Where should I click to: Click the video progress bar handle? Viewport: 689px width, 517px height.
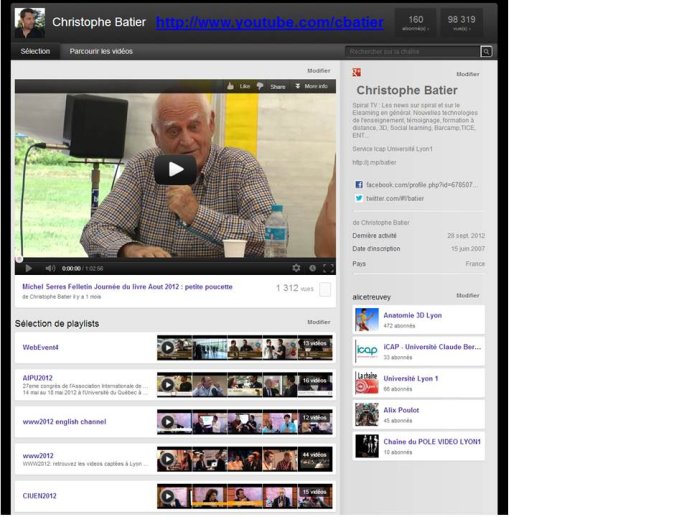19,259
